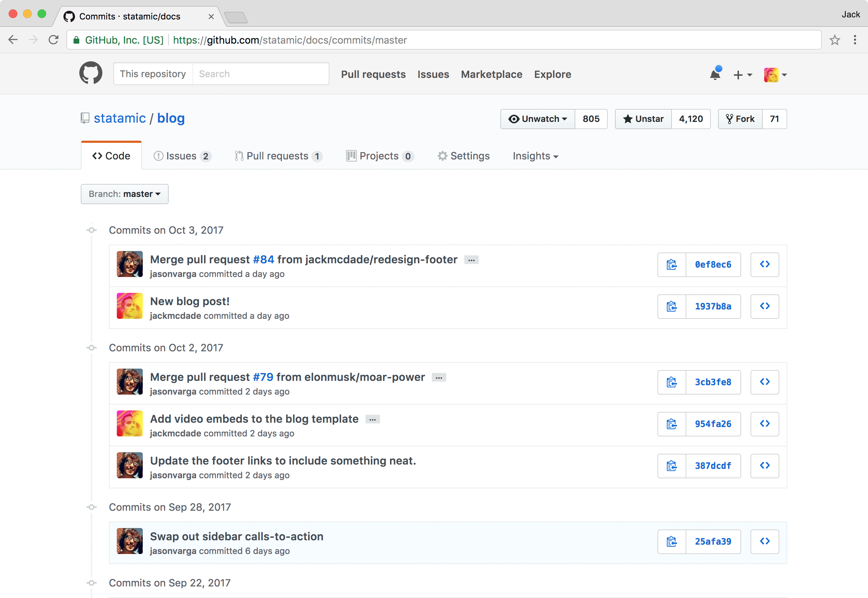Viewport: 868px width, 598px height.
Task: Copy SHA for commit 1937b8a
Action: pos(672,307)
